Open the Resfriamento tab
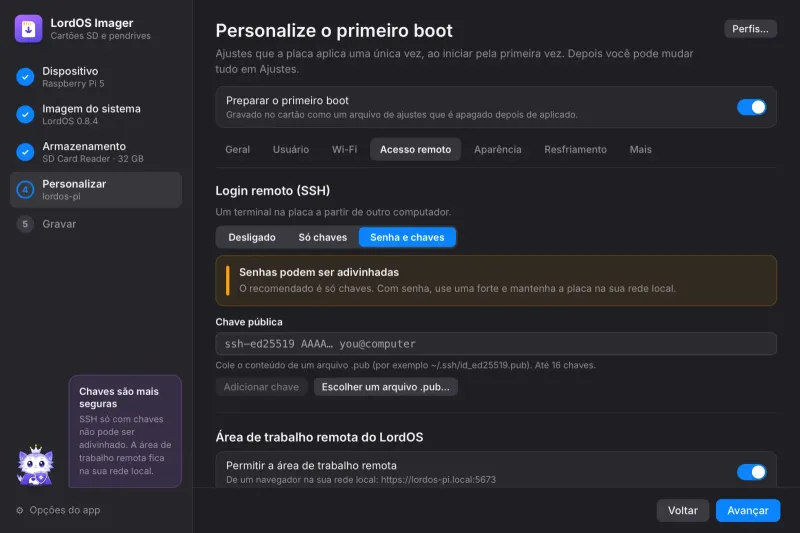800x533 pixels. [576, 149]
